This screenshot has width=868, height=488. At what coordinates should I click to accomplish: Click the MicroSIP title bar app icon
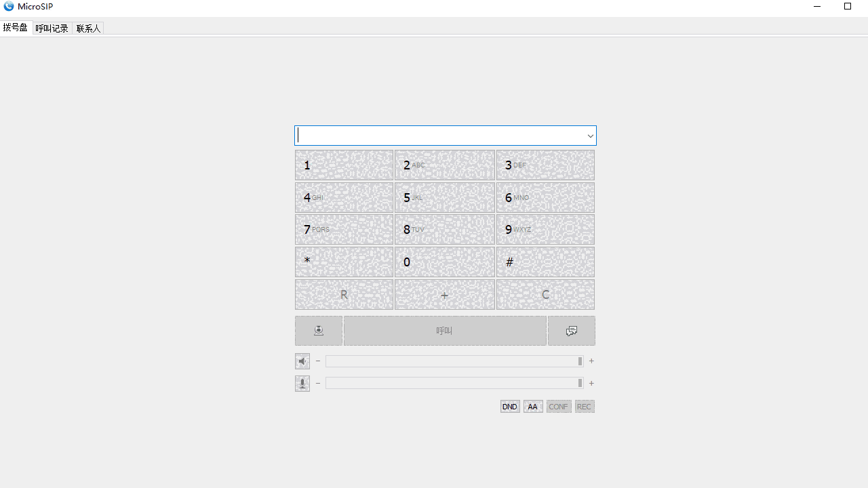(x=9, y=7)
